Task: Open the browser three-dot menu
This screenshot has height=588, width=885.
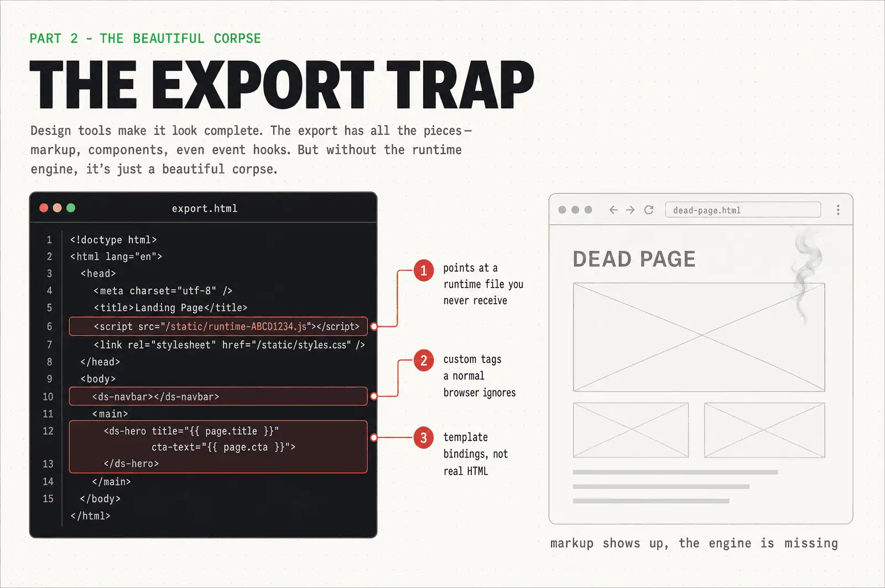Action: 838,210
